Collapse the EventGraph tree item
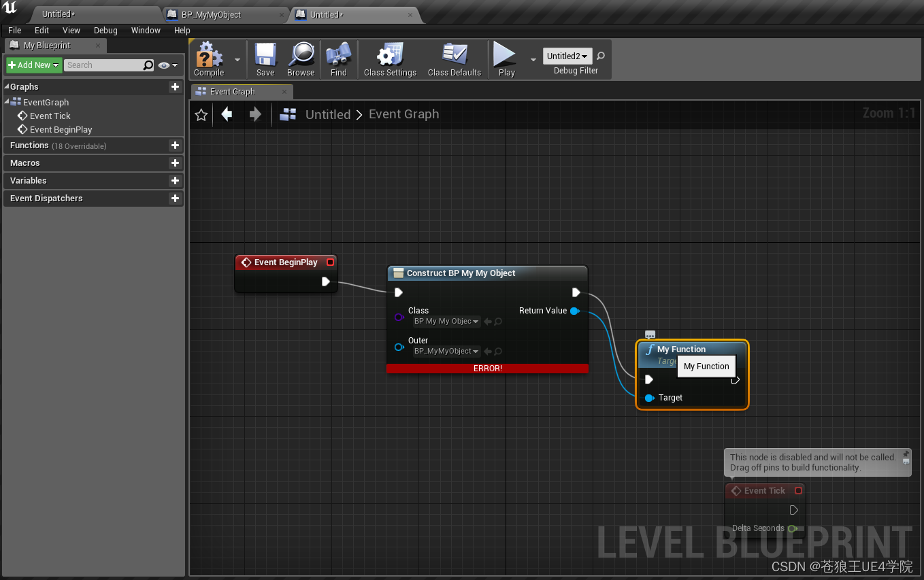 click(x=7, y=101)
